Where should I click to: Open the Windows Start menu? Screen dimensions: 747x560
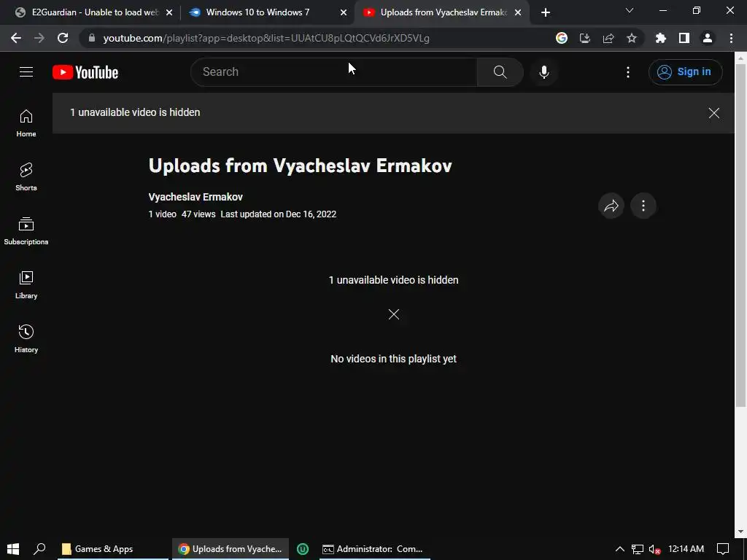[13, 549]
